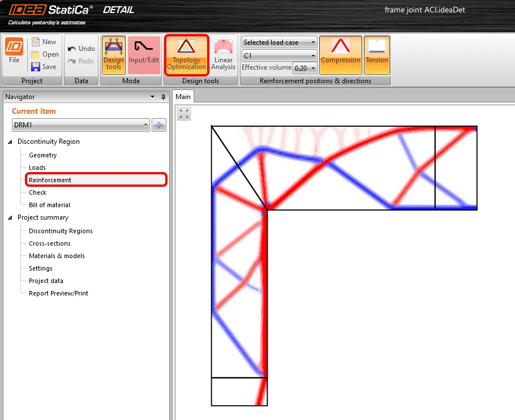Open Effective volume 0.20 dropdown
515x420 pixels.
[305, 68]
